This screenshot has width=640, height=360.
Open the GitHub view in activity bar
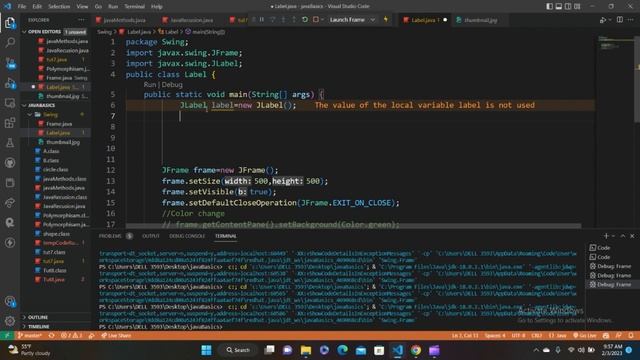pyautogui.click(x=10, y=163)
